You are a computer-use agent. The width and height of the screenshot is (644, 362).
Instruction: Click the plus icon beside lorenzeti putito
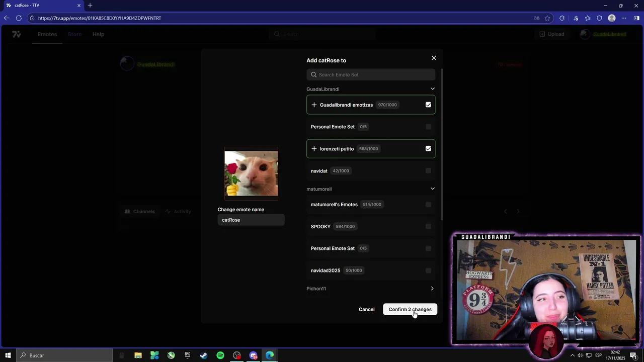click(x=314, y=148)
